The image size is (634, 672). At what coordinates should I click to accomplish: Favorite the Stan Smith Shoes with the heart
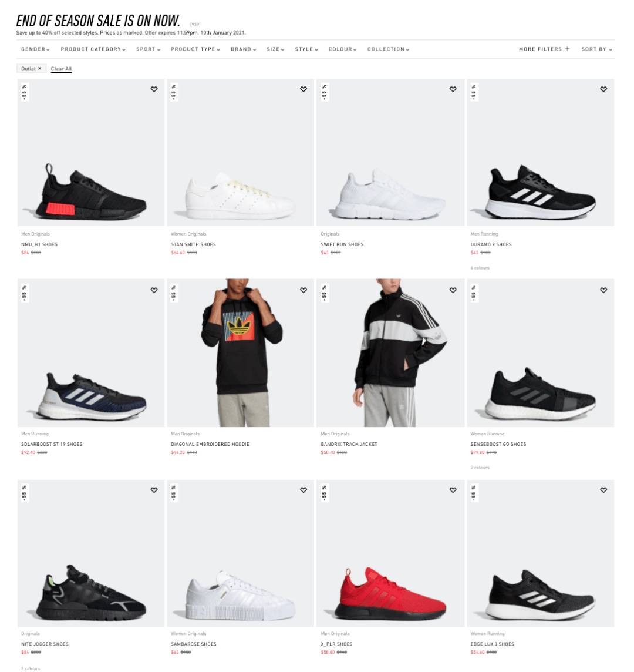point(303,89)
